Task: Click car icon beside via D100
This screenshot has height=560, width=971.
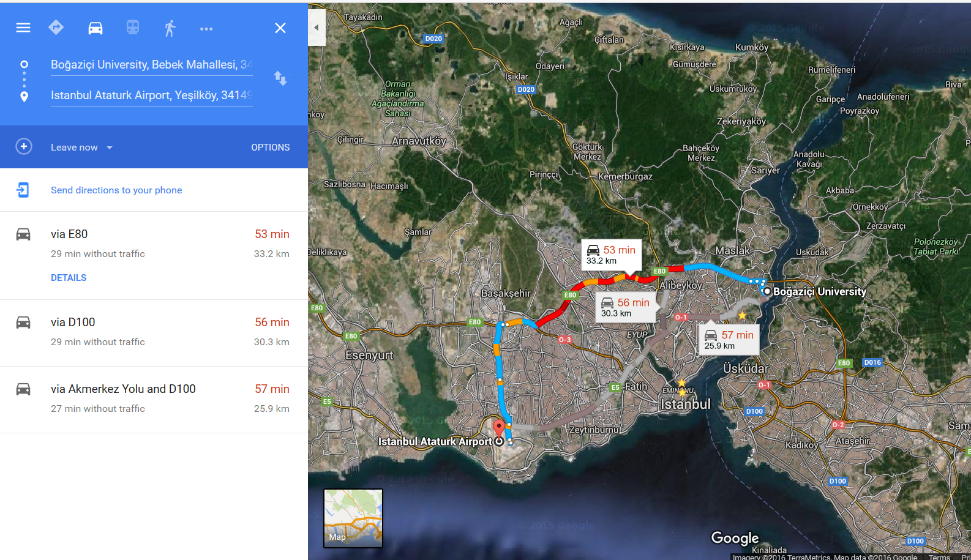Action: (x=23, y=323)
